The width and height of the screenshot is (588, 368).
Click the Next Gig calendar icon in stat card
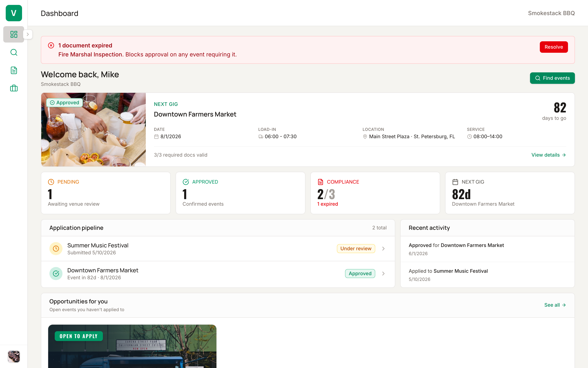[455, 182]
